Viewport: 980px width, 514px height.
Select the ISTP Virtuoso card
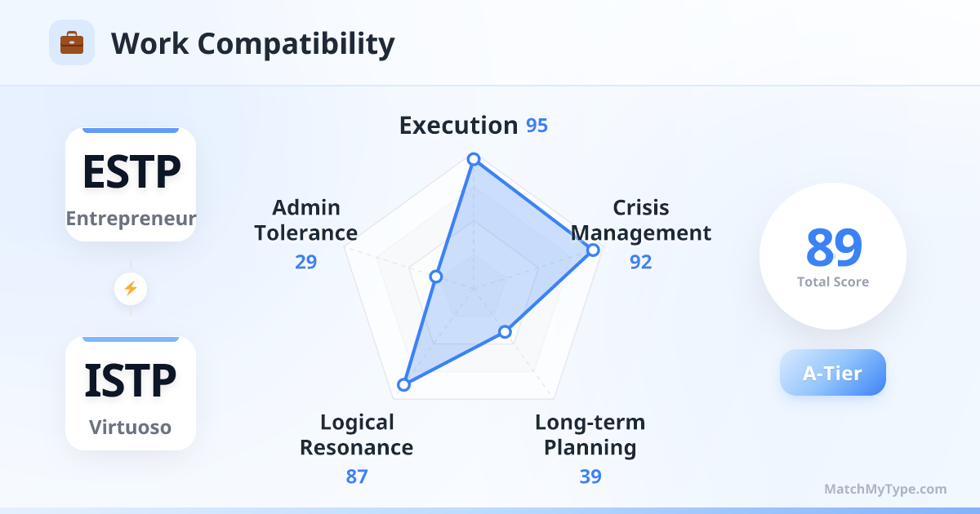click(131, 393)
